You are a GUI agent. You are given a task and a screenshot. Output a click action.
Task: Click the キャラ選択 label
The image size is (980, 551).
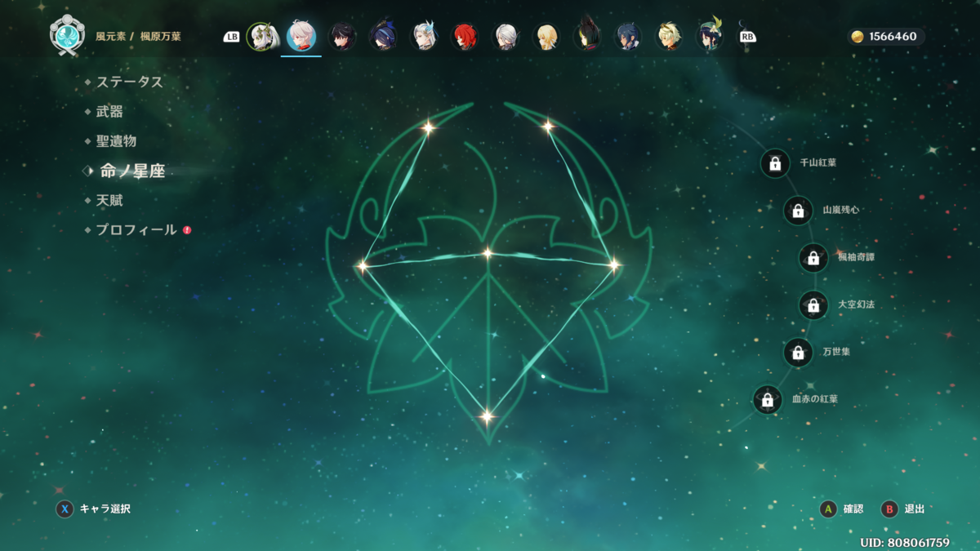tap(105, 509)
